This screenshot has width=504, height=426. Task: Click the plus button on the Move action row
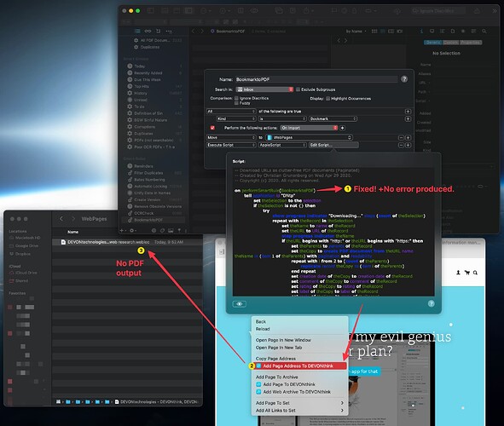click(408, 137)
